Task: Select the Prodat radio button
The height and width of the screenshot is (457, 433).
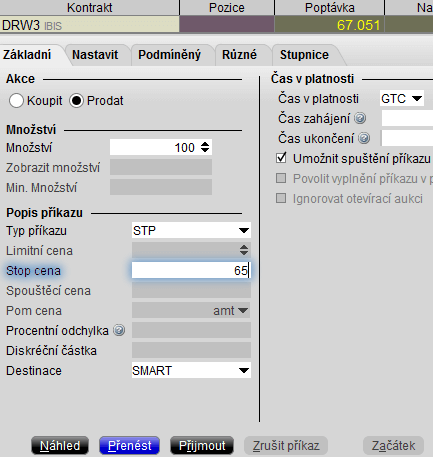Action: pos(76,100)
